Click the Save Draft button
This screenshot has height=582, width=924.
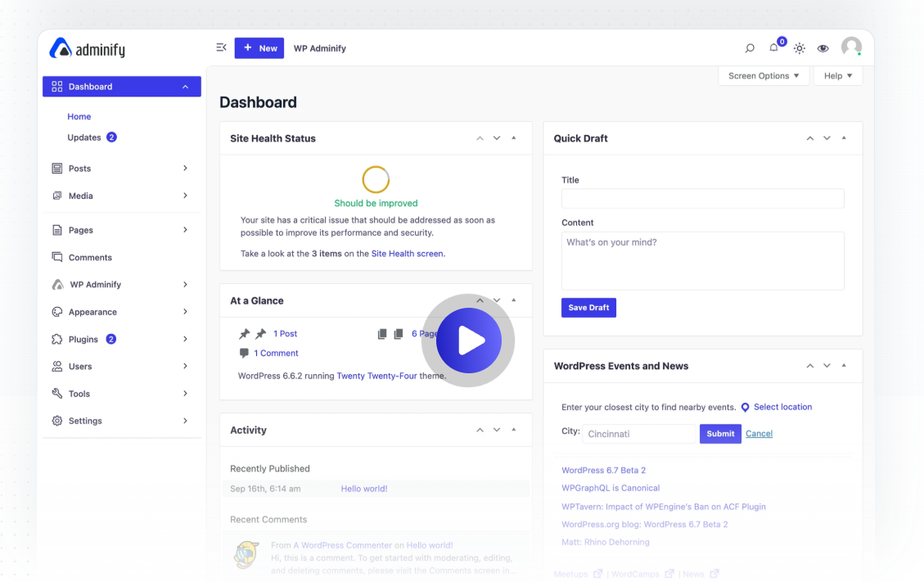(x=588, y=308)
